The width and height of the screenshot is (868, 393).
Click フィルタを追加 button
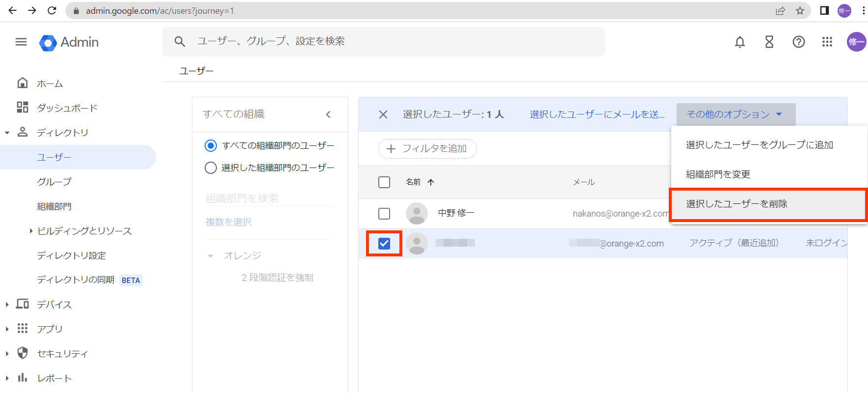(x=427, y=149)
